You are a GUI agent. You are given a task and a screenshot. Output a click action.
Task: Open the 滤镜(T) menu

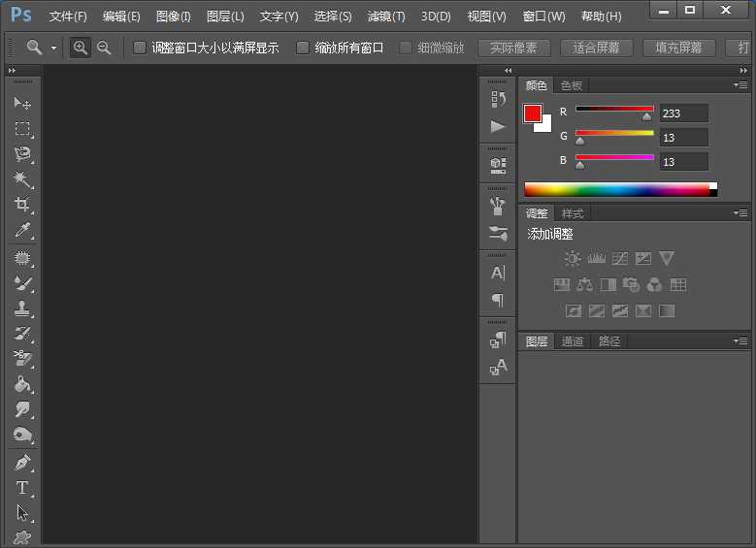click(x=386, y=16)
